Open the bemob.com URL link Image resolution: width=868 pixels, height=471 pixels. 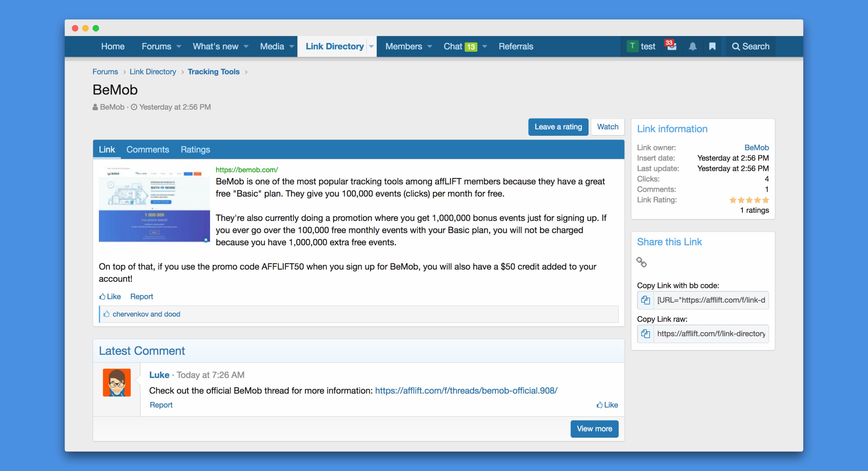tap(247, 170)
